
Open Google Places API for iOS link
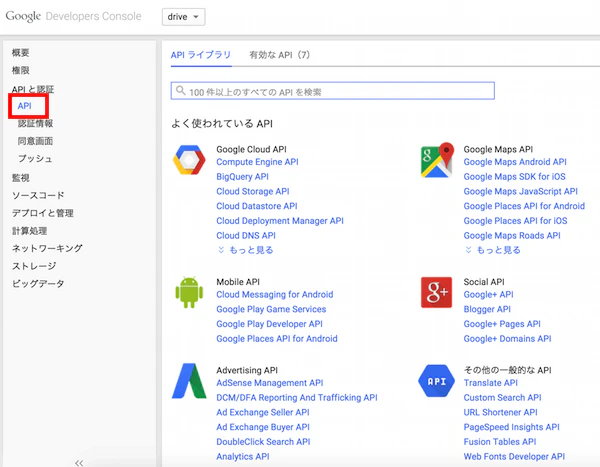click(x=515, y=221)
